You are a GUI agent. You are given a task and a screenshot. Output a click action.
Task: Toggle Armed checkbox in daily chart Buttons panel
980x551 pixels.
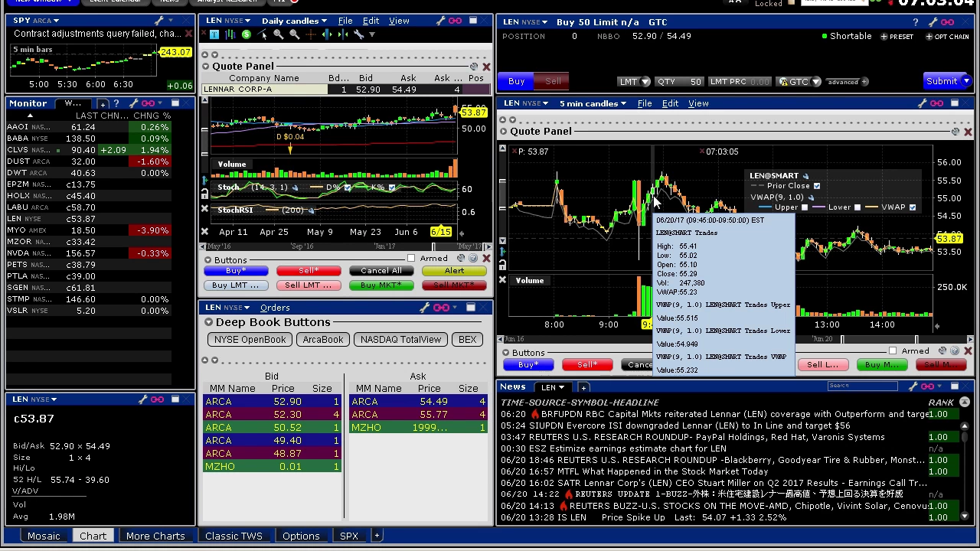[411, 259]
